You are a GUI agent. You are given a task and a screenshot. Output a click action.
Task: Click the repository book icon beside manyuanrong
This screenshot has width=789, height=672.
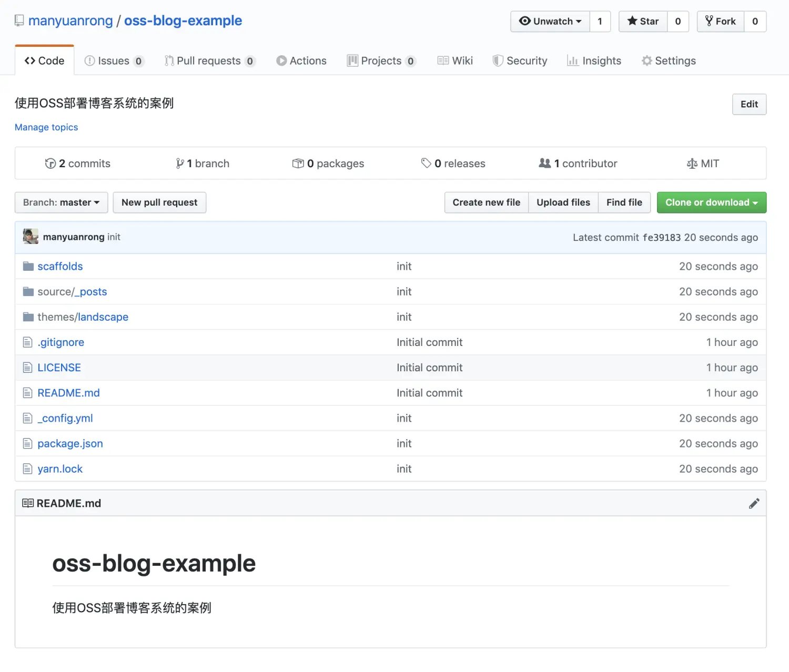tap(19, 21)
